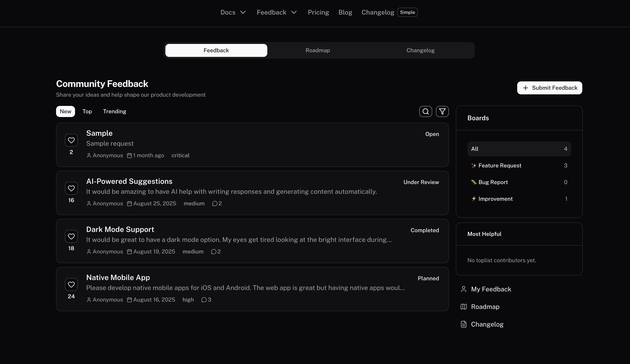Switch to the Roadmap tab
This screenshot has width=630, height=364.
[318, 50]
